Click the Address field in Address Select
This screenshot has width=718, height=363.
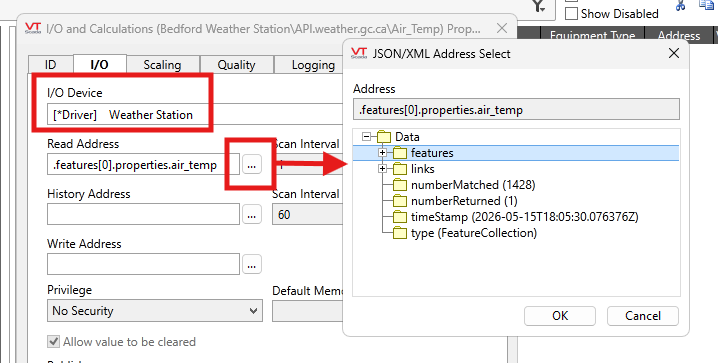pos(516,109)
